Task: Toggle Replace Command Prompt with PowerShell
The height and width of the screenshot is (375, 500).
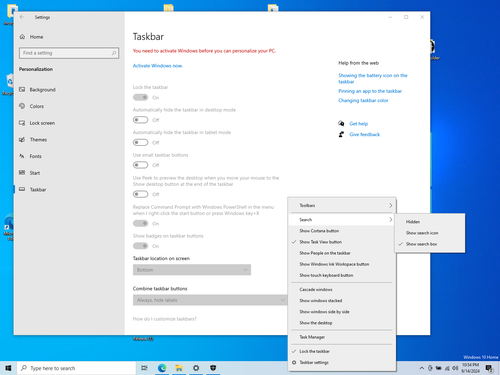Action: (x=140, y=223)
